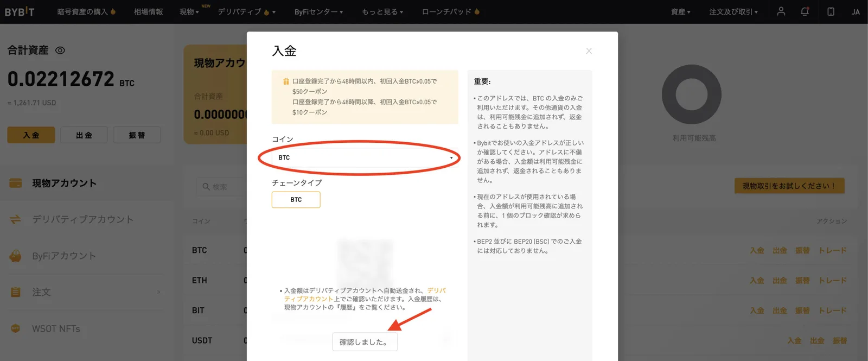Image resolution: width=868 pixels, height=361 pixels.
Task: Click the ByFiアカウント bag icon
Action: [x=16, y=256]
